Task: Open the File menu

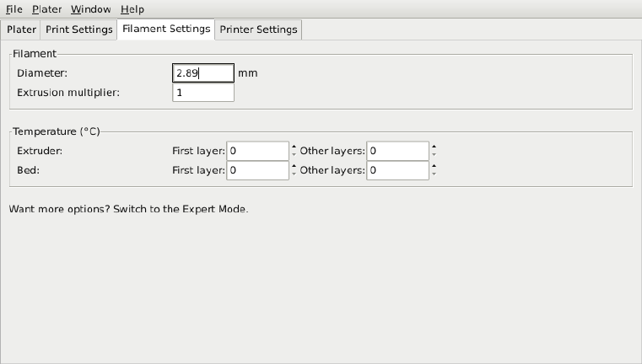Action: pos(14,9)
